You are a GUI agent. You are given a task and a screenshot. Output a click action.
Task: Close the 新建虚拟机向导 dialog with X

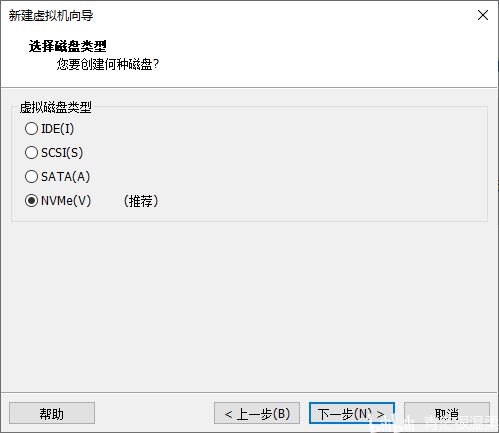pos(483,15)
